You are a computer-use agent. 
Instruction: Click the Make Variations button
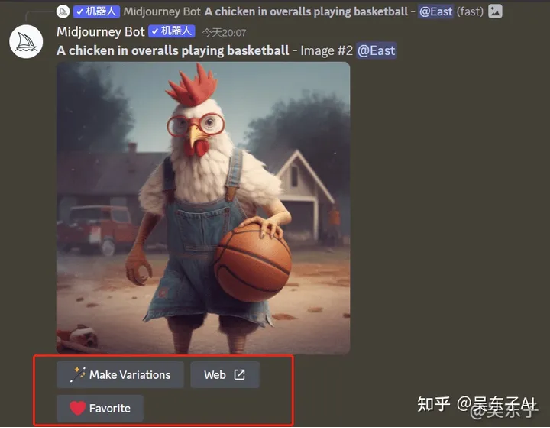coord(120,375)
